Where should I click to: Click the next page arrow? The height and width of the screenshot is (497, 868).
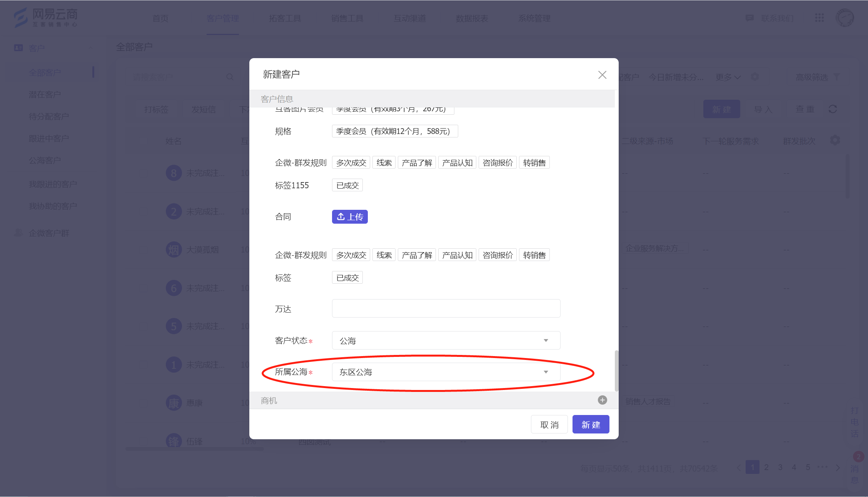coord(838,467)
